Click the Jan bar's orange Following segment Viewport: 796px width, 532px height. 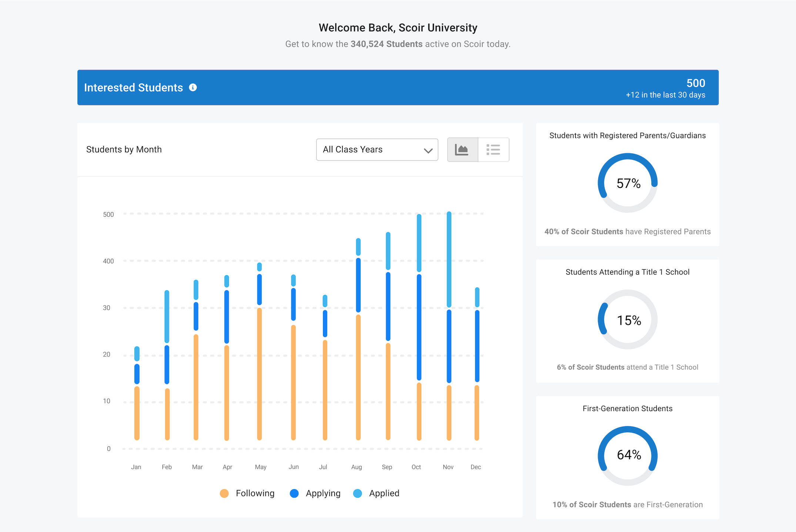point(137,413)
